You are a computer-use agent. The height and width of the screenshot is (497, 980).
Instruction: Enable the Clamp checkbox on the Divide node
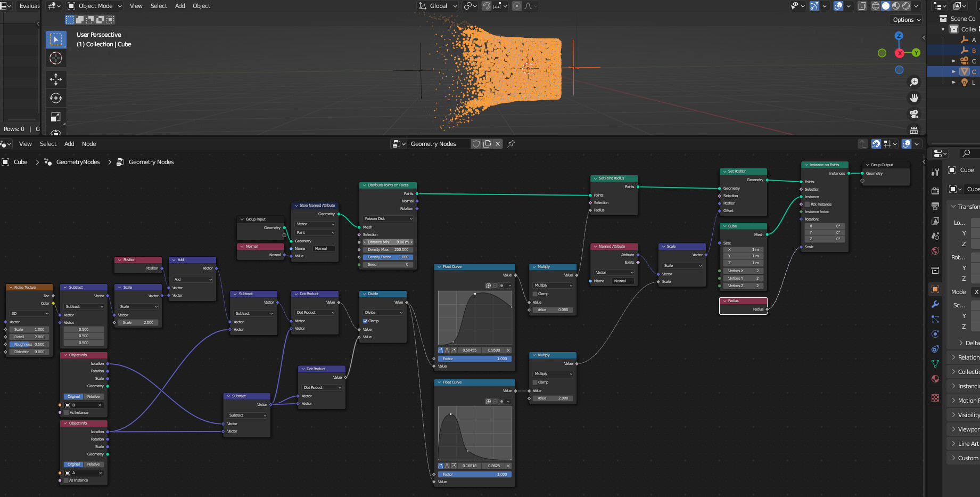365,321
